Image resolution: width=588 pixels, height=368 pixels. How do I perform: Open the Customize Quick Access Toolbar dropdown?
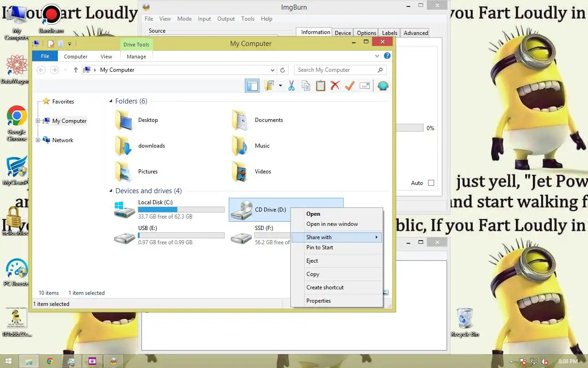(x=69, y=44)
